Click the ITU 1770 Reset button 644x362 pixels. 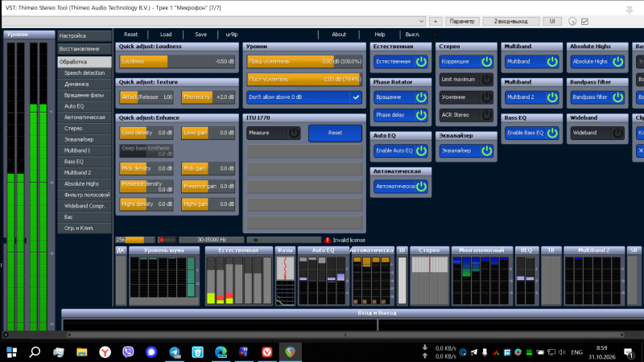pos(335,133)
